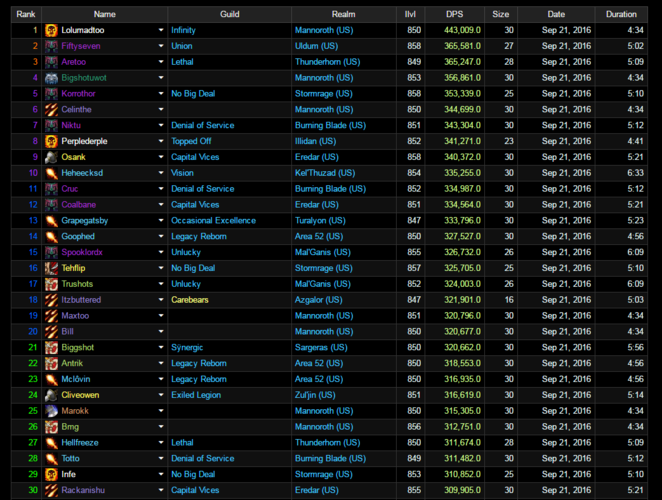Sort by the Name column header
Screen dimensions: 662x500
tap(104, 14)
